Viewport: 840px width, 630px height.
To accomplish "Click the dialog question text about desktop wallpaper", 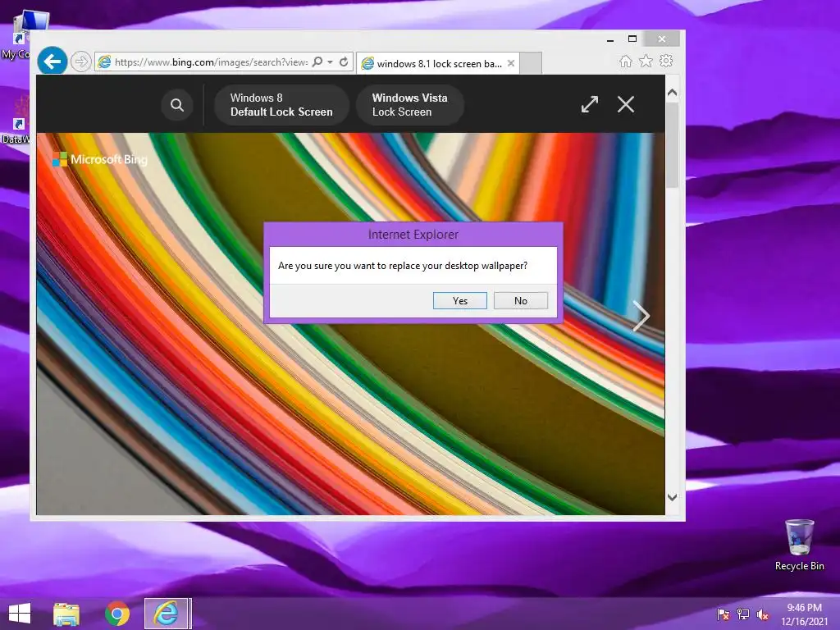I will [403, 266].
